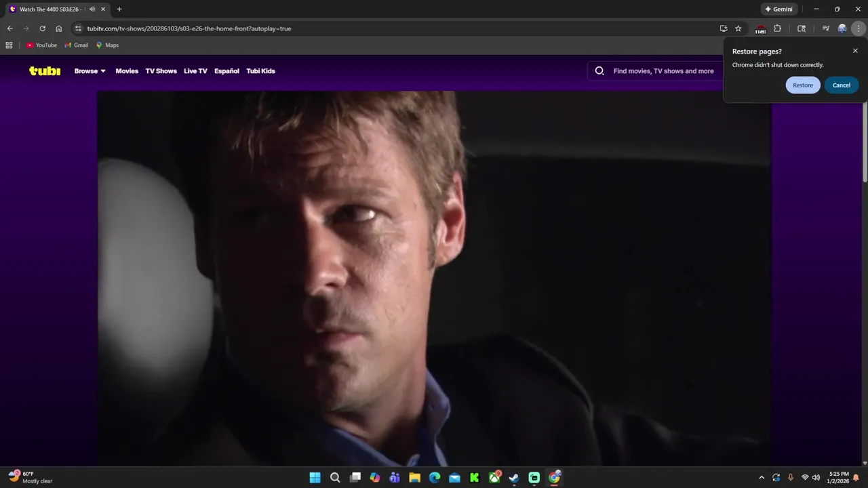
Task: Open the weather widget showing 60°F
Action: [x=31, y=477]
